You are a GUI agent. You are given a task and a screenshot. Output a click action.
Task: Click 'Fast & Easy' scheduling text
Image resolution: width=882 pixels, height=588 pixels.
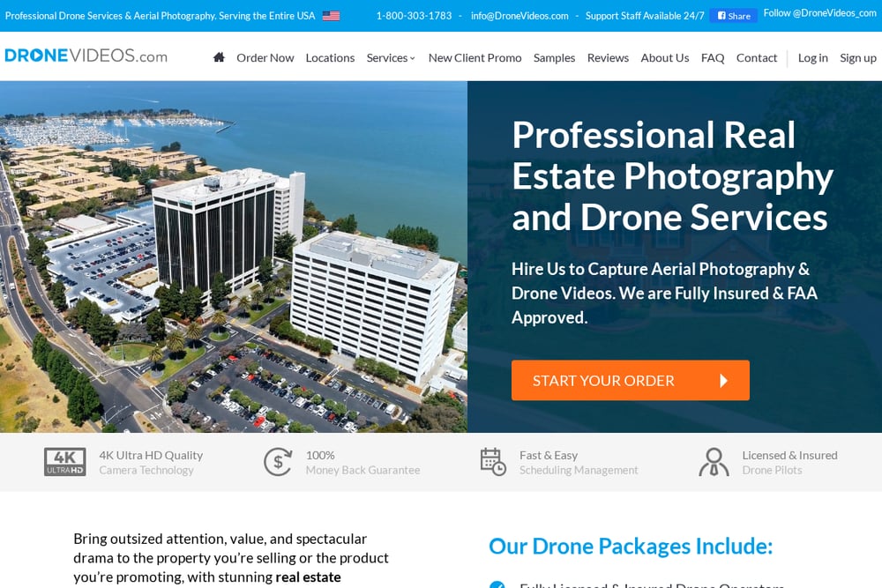[549, 456]
